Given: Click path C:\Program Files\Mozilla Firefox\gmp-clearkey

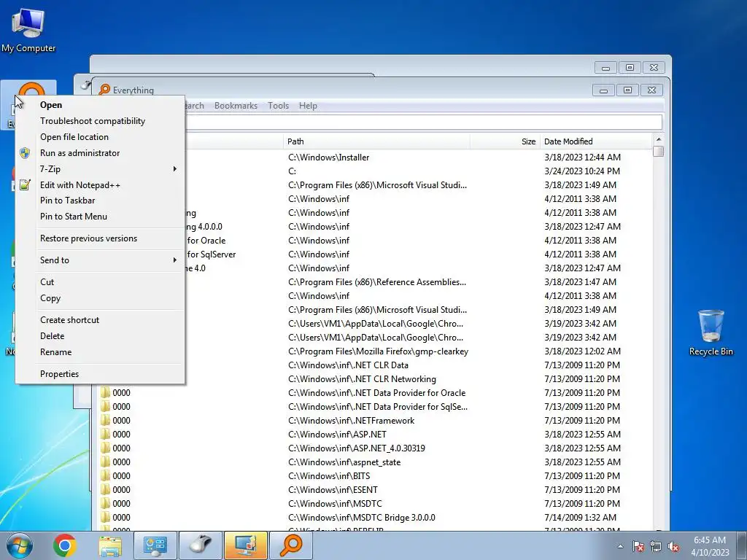Looking at the screenshot, I should click(x=379, y=351).
